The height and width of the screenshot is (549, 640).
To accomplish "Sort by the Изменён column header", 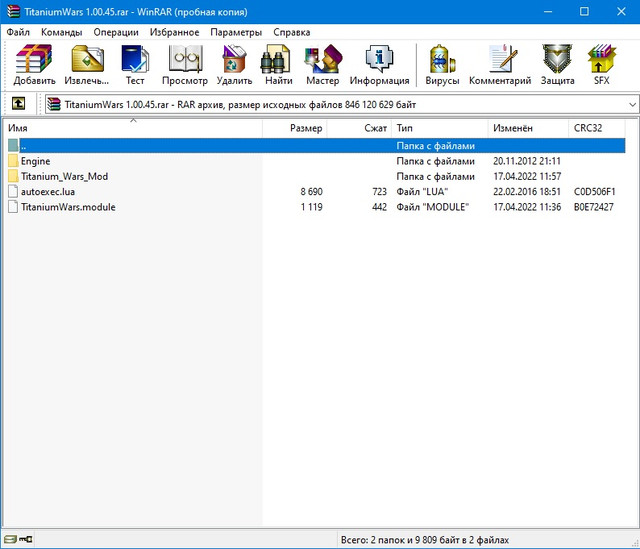I will coord(528,128).
